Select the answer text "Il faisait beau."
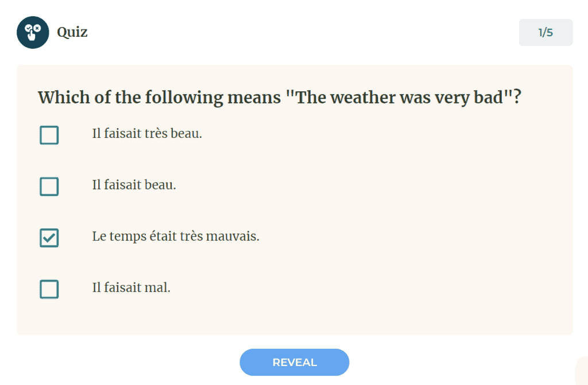The width and height of the screenshot is (588, 385). [x=134, y=185]
